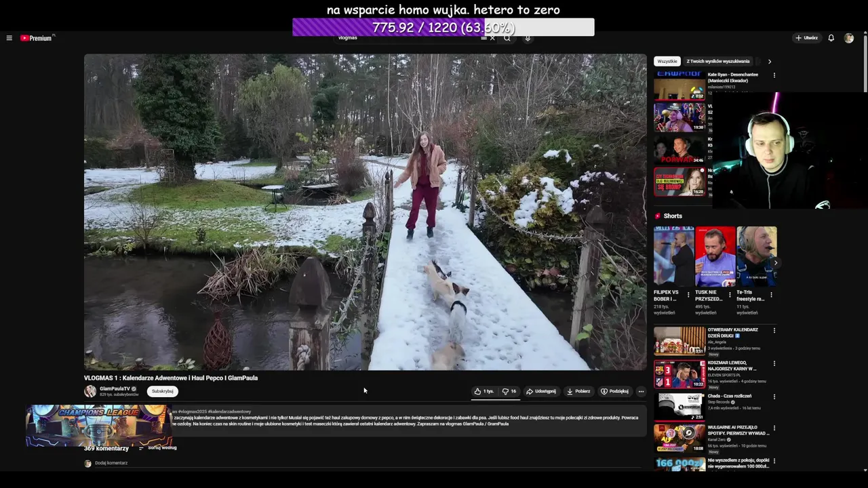Clear the vlogmas search query
868x488 pixels.
tap(492, 38)
